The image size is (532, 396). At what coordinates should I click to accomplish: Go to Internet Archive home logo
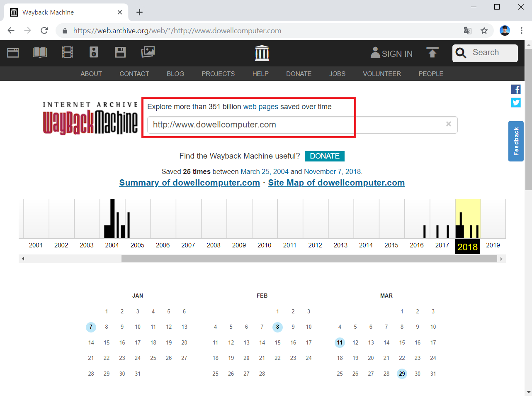click(x=262, y=53)
